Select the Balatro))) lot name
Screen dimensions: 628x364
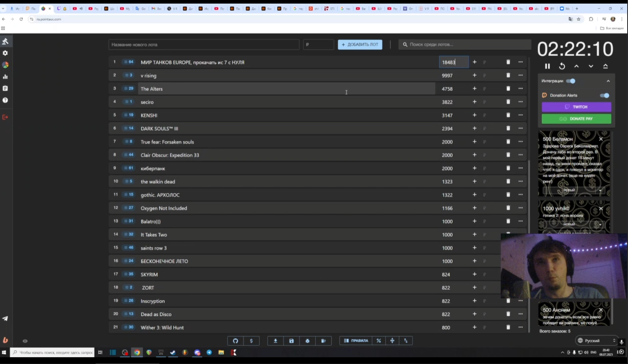[x=151, y=222]
